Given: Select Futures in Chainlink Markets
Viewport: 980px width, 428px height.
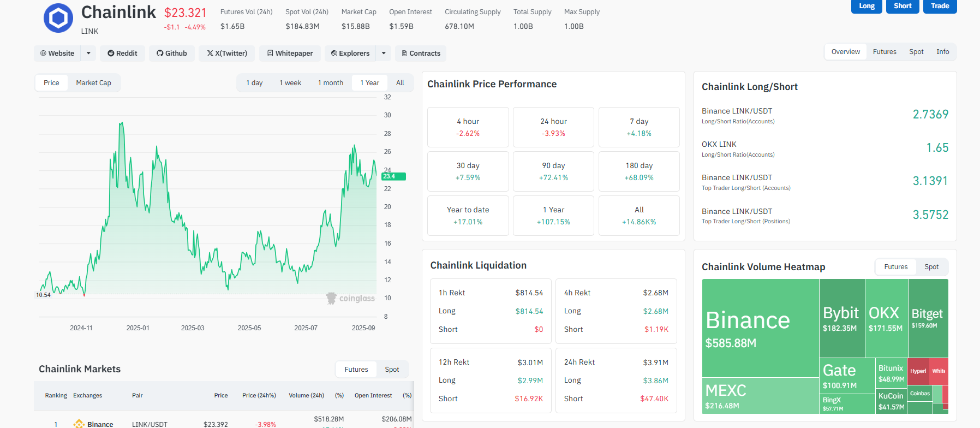Looking at the screenshot, I should (356, 370).
